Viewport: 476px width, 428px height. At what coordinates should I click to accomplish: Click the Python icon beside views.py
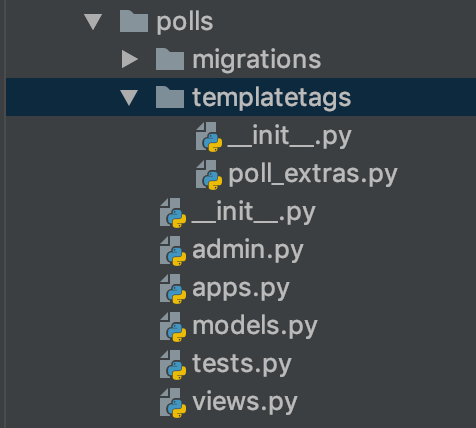tap(173, 403)
